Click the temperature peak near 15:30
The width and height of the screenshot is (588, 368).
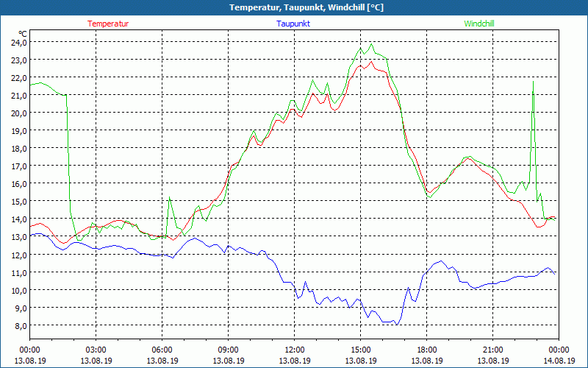pos(371,62)
